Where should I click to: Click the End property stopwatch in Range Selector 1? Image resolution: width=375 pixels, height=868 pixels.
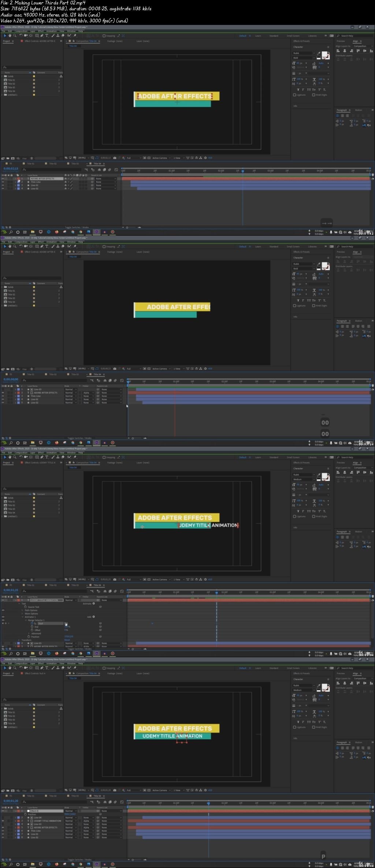tap(32, 627)
